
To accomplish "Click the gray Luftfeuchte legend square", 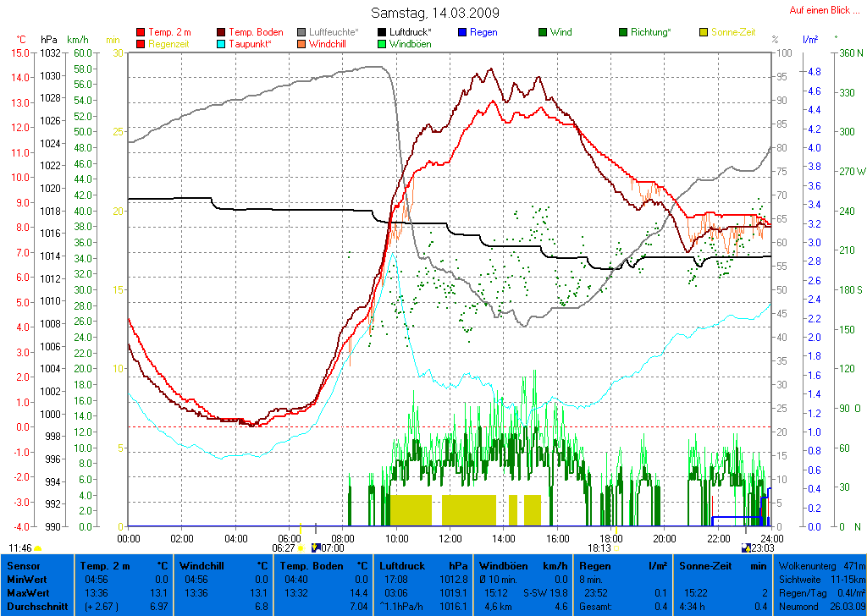I will 301,32.
